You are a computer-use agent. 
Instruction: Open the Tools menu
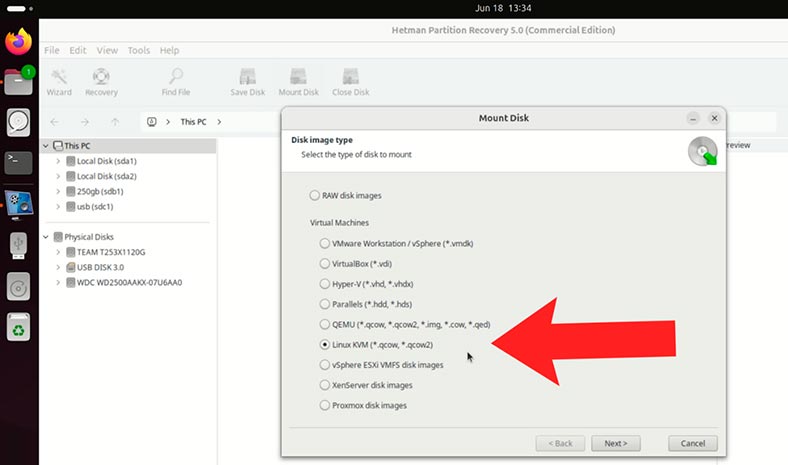(139, 50)
